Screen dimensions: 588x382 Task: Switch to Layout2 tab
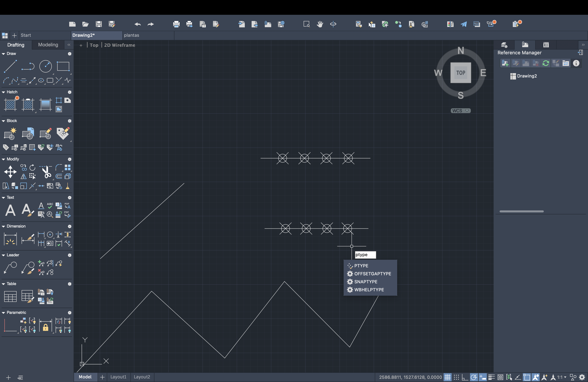pyautogui.click(x=142, y=377)
